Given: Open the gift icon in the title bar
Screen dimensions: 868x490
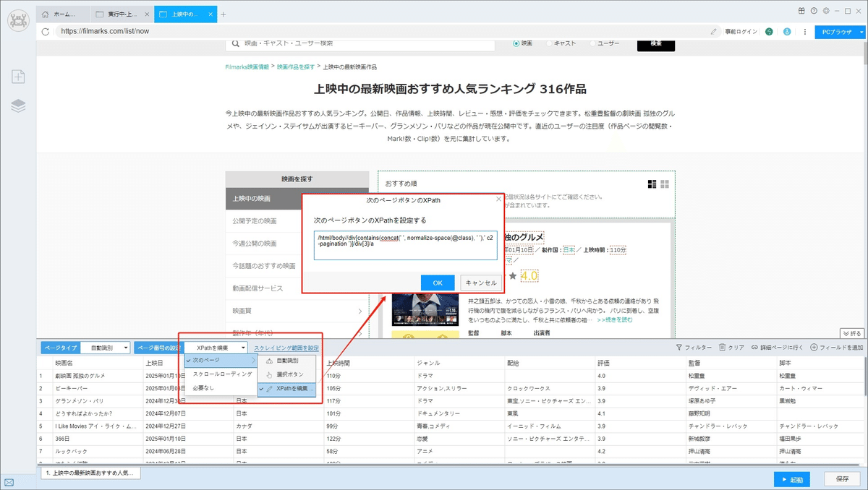Looking at the screenshot, I should click(801, 11).
